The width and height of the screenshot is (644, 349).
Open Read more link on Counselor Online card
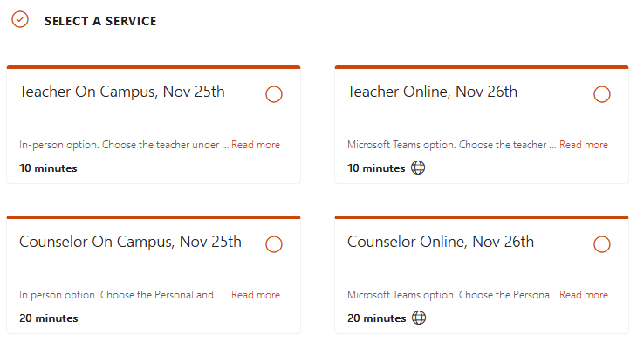584,295
